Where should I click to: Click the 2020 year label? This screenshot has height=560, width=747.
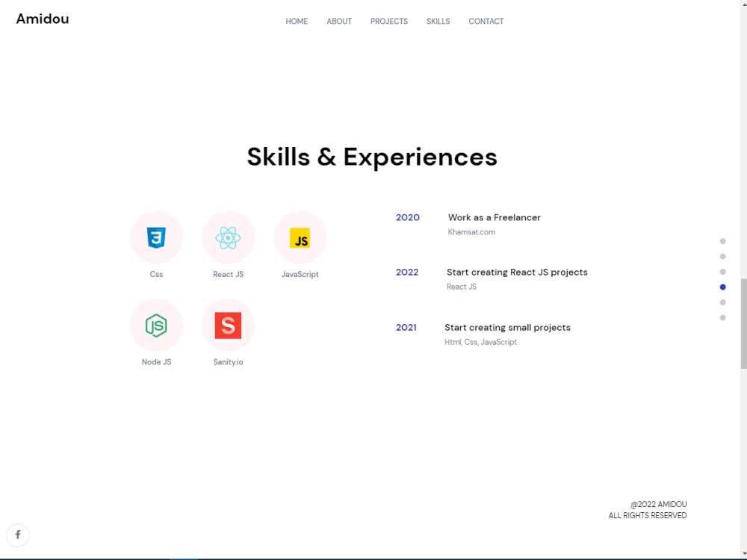coord(408,217)
